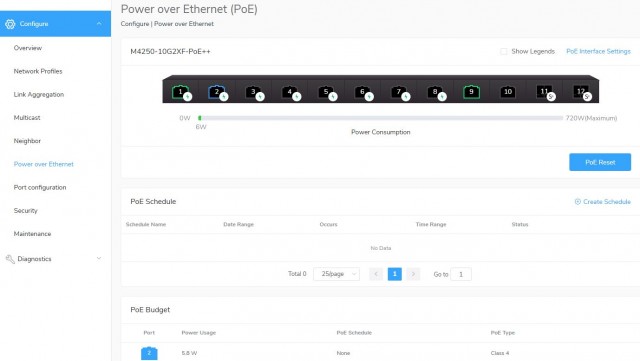Viewport: 640px width, 361px height.
Task: Select port 9 with green outline
Action: tap(471, 92)
